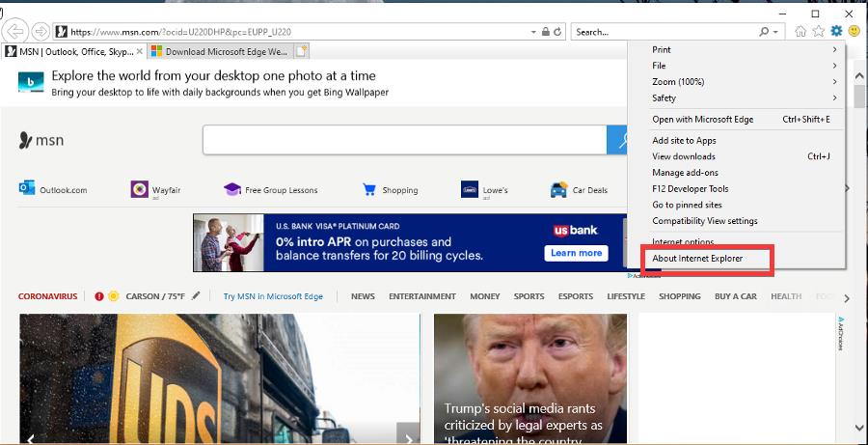
Task: Open the LIFESTYLE section
Action: click(x=626, y=296)
